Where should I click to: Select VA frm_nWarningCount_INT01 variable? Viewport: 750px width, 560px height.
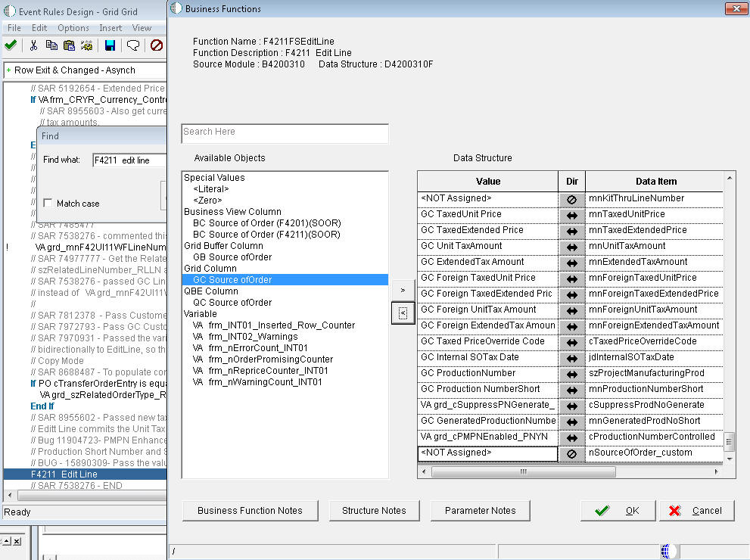pos(257,382)
